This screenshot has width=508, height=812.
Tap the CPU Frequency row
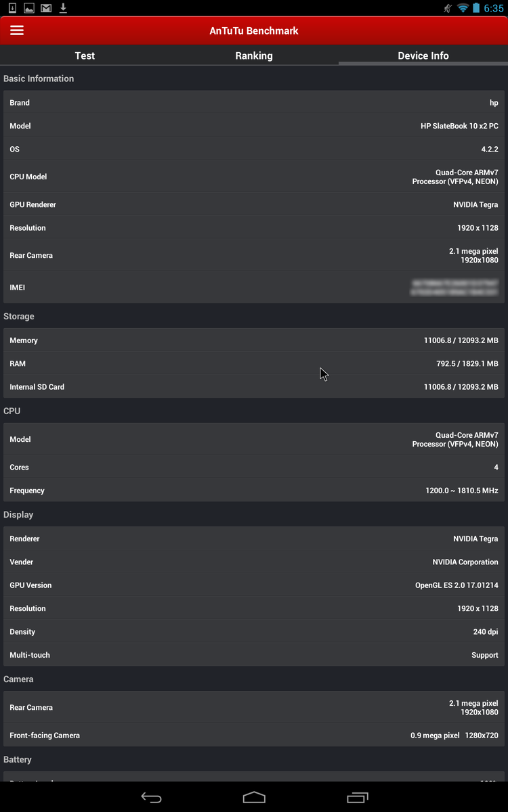(254, 491)
